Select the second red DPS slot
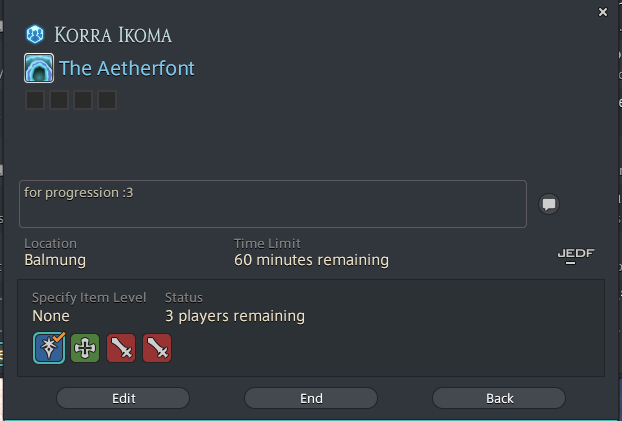The image size is (622, 421). tap(157, 348)
